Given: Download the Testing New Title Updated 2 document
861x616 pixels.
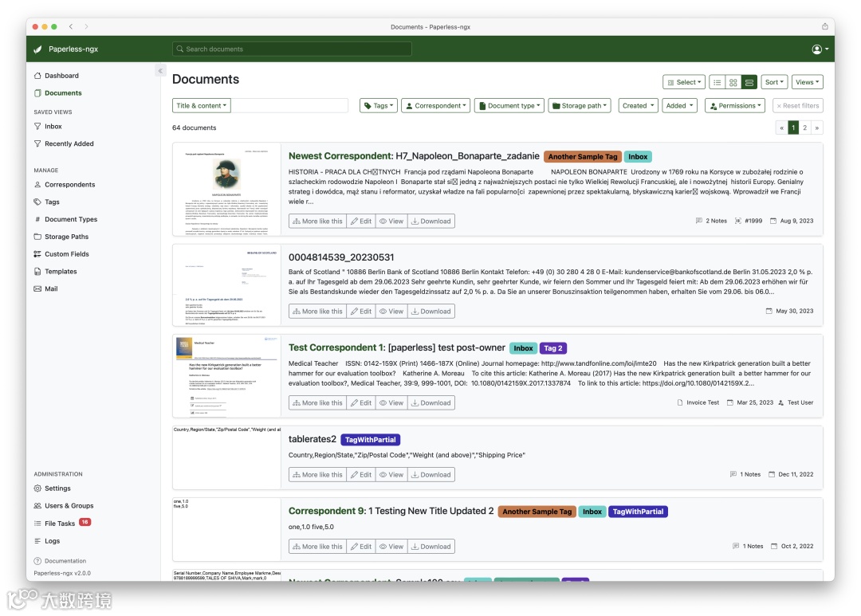Looking at the screenshot, I should click(431, 547).
